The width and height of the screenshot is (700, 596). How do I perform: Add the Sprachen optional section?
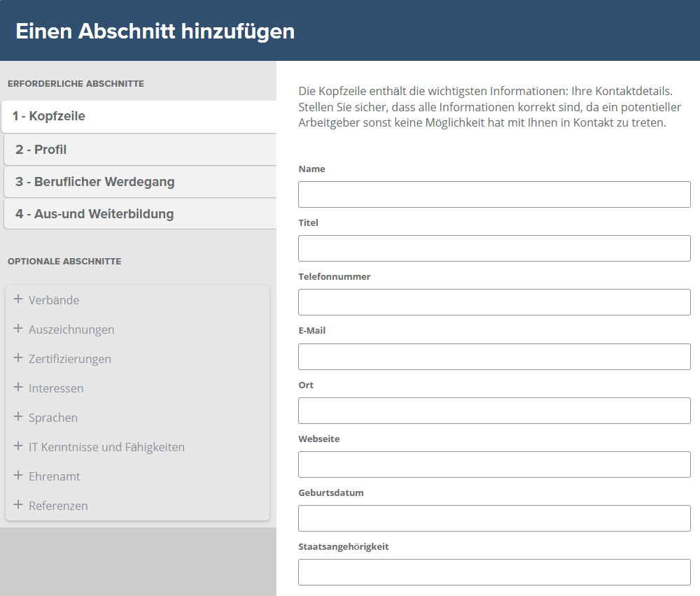coord(137,418)
